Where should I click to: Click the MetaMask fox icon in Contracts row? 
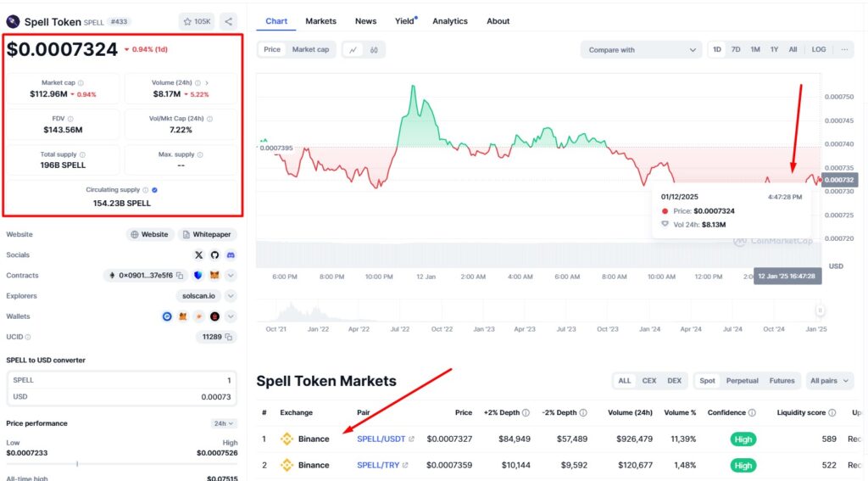coord(214,276)
